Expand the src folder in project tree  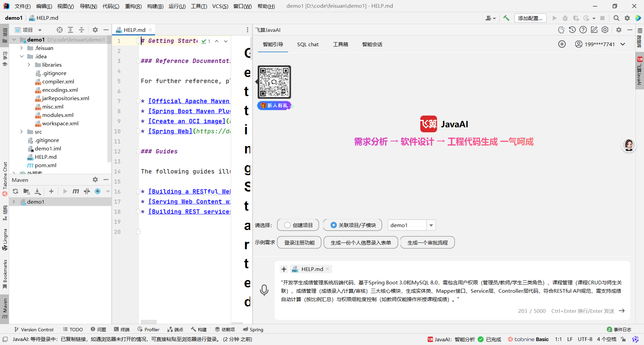point(21,132)
